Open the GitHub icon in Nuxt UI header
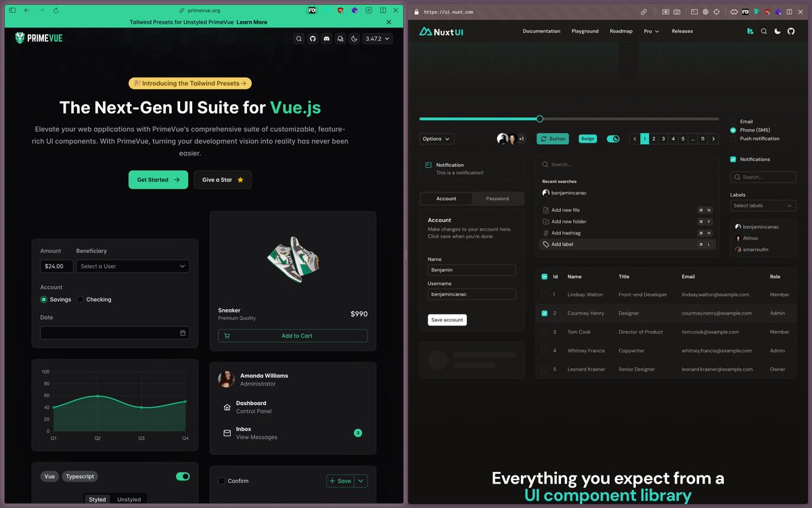This screenshot has width=812, height=508. click(x=791, y=31)
